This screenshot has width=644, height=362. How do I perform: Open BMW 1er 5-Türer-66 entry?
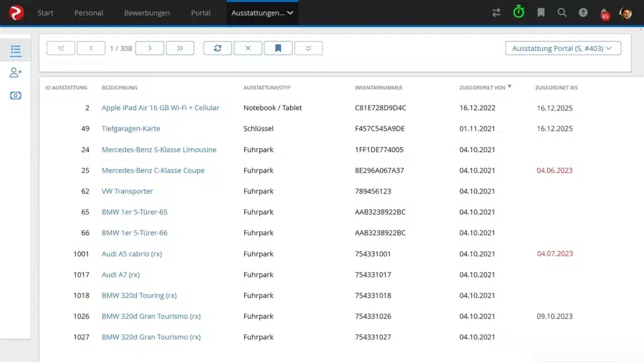point(135,233)
